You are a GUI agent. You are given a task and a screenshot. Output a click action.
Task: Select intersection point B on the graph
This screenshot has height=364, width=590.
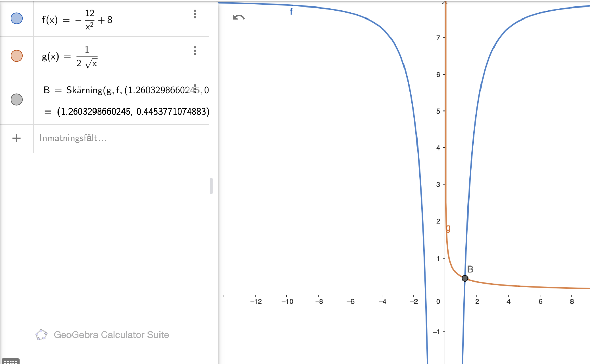coord(465,278)
